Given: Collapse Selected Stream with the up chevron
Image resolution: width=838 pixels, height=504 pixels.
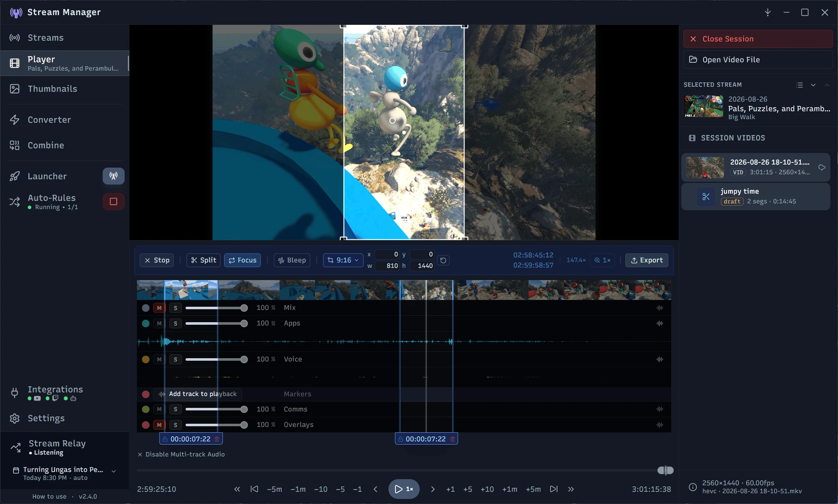Looking at the screenshot, I should point(827,85).
